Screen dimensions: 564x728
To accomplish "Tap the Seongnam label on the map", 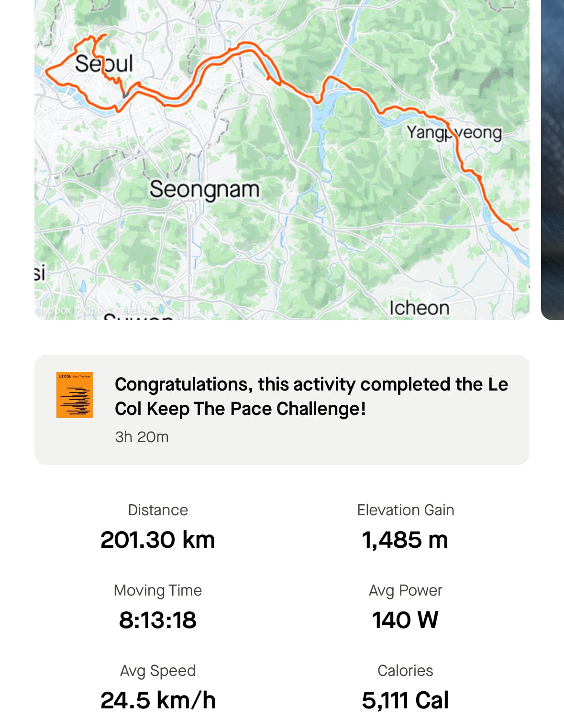I will click(x=204, y=190).
